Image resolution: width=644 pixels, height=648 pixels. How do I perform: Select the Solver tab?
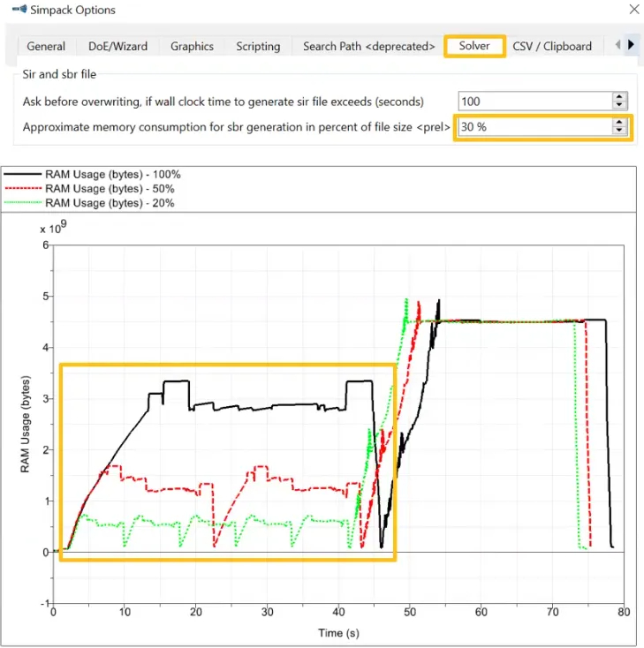pyautogui.click(x=474, y=47)
